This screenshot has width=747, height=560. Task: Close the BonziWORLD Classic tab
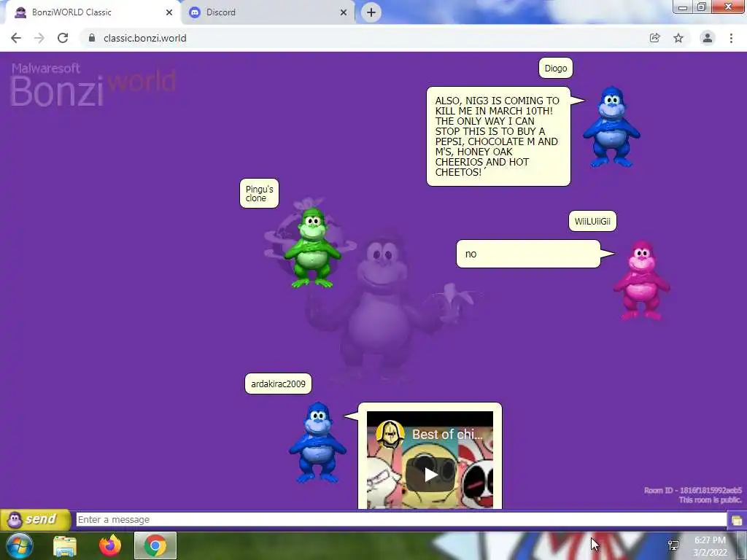click(169, 12)
